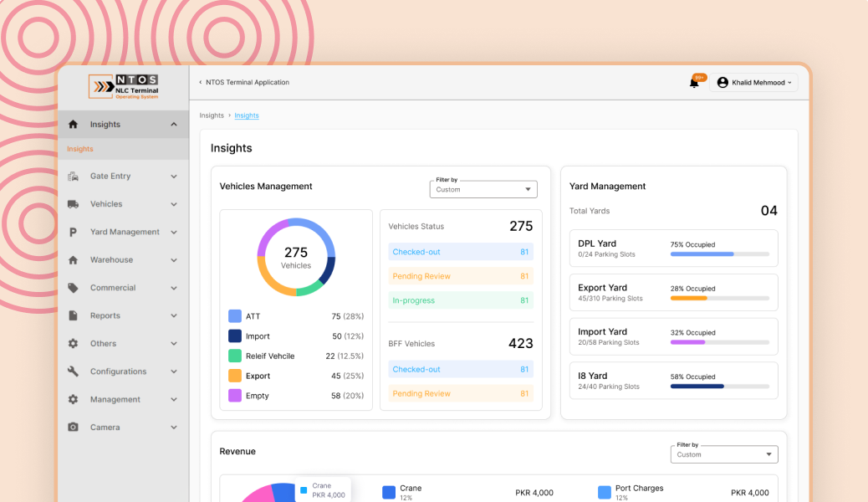
Task: Click the Export orange legend swatch
Action: (x=235, y=376)
